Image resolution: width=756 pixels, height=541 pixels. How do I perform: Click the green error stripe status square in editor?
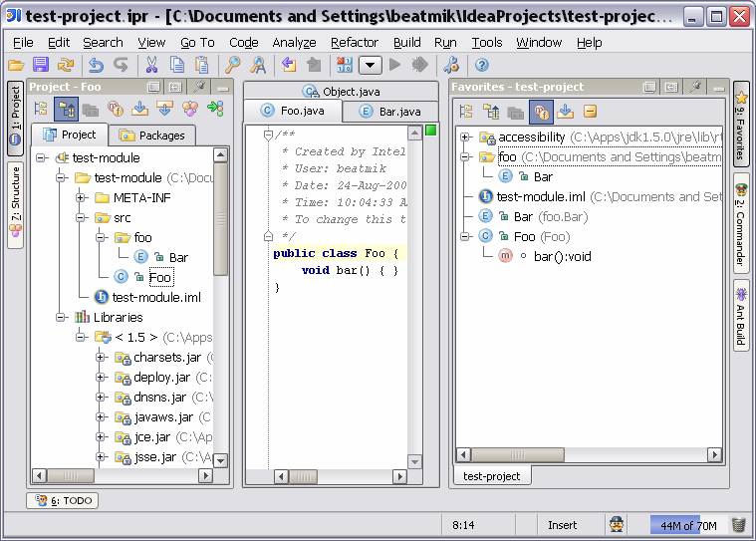pyautogui.click(x=431, y=131)
